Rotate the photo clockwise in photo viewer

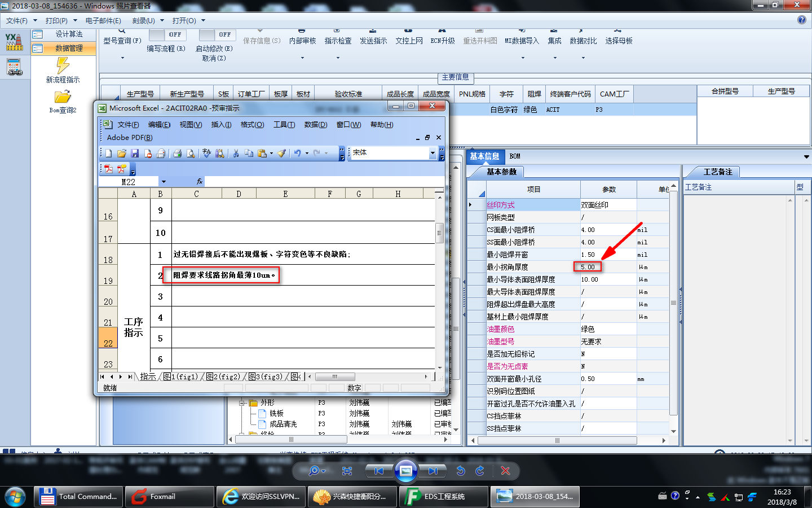pyautogui.click(x=480, y=471)
